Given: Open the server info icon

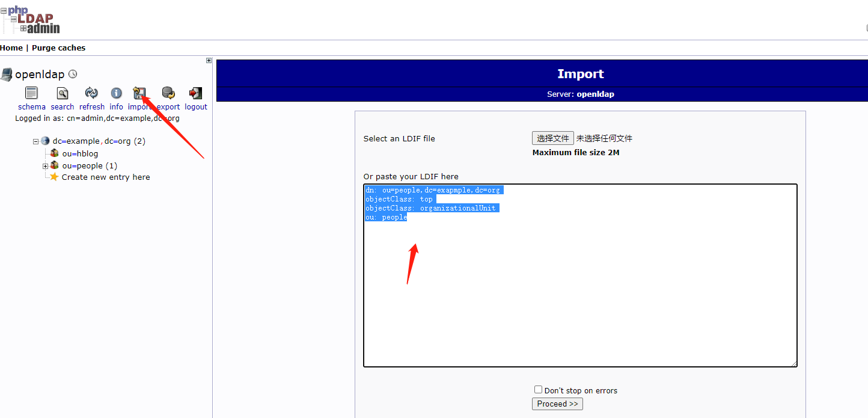Looking at the screenshot, I should [116, 93].
